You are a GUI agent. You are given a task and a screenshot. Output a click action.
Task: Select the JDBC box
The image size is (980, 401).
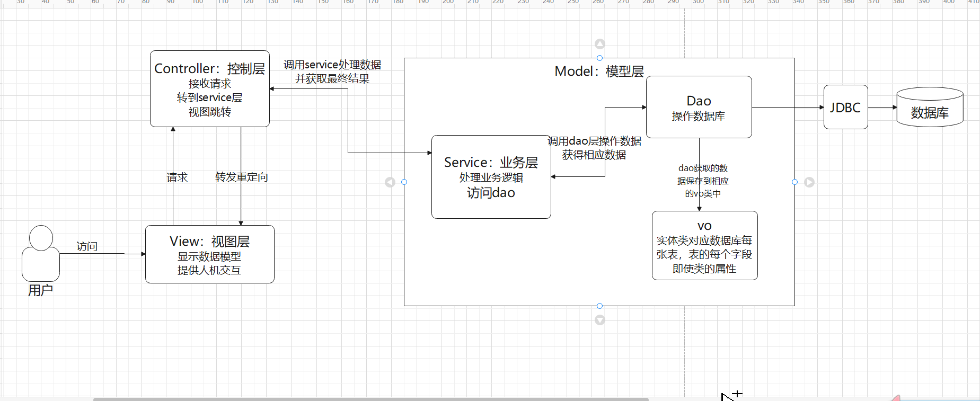[845, 107]
